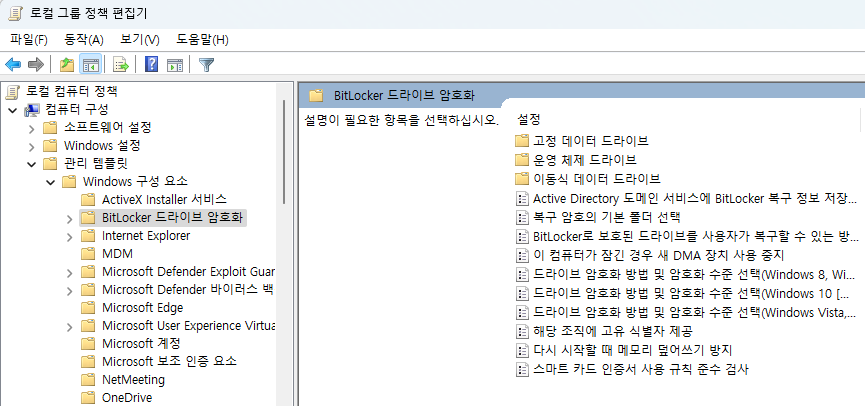Click the 운영 체제 드라이브 folder icon
Screen dimensions: 865x406
[x=522, y=159]
